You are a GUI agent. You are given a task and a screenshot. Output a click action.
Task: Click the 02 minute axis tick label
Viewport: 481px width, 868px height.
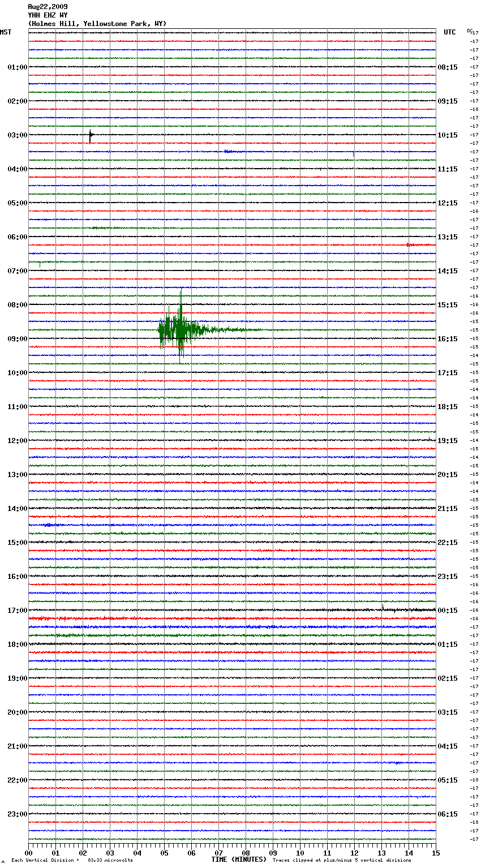pos(83,853)
